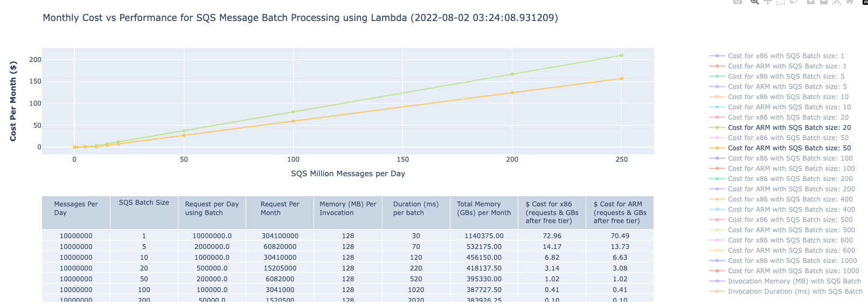Toggle trace Cost for x86 Batch size: 1

point(777,56)
